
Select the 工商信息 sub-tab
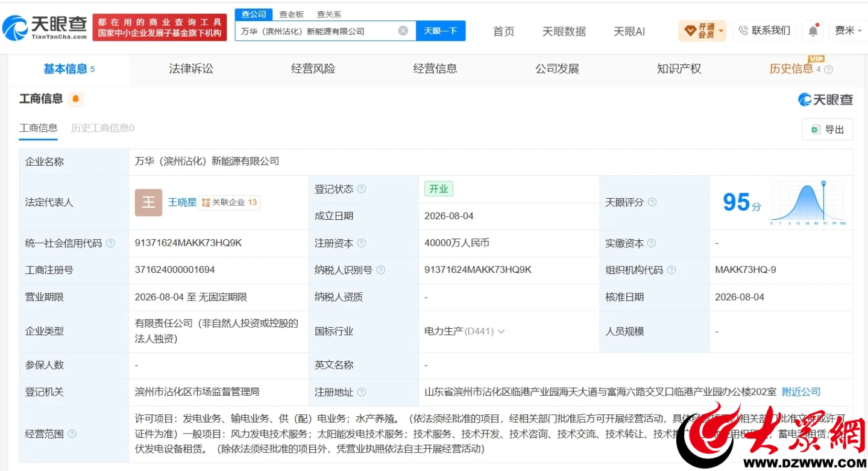pyautogui.click(x=39, y=128)
